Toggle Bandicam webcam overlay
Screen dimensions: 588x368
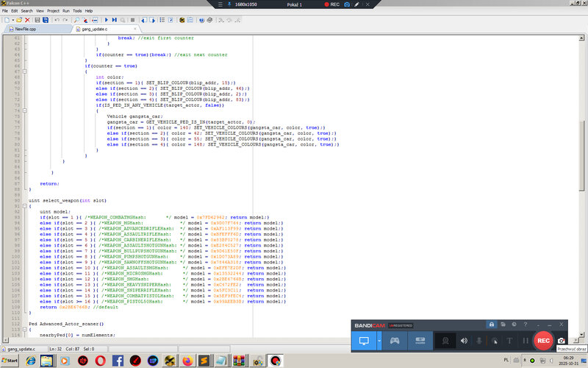tap(445, 341)
